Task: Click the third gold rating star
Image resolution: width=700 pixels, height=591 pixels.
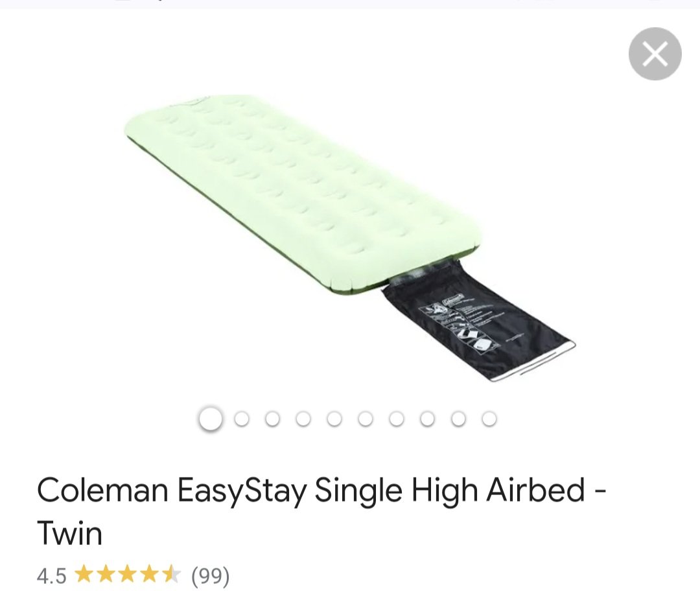Action: point(128,575)
